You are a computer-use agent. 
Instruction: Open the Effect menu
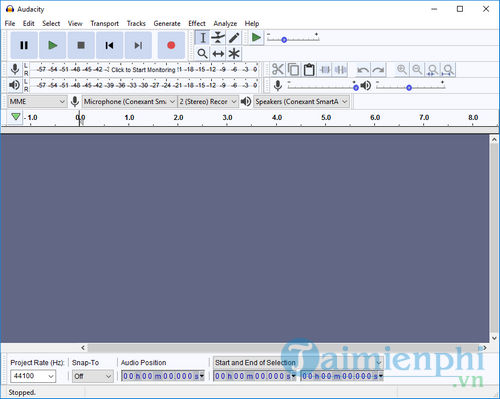(x=197, y=24)
